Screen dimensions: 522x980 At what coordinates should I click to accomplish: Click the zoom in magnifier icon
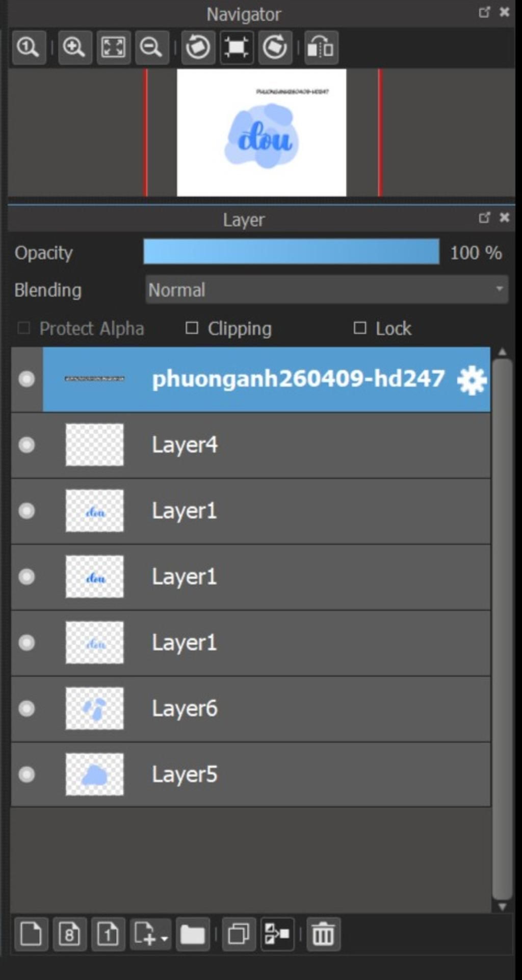tap(74, 47)
